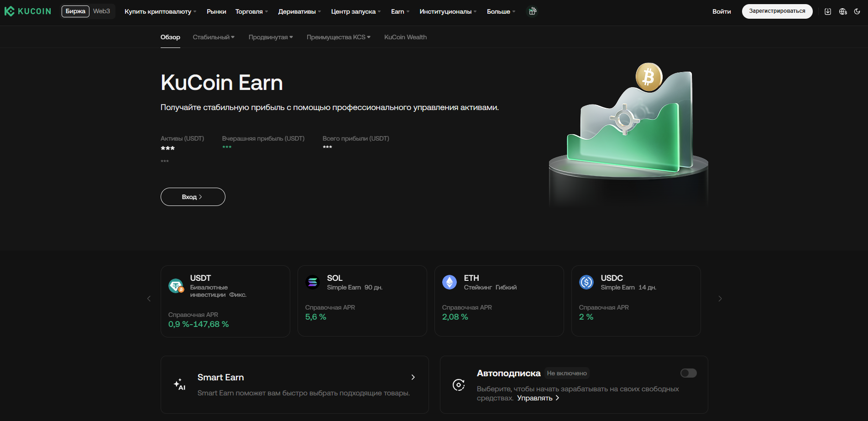868x421 pixels.
Task: Switch to the Web3 mode
Action: pyautogui.click(x=101, y=11)
